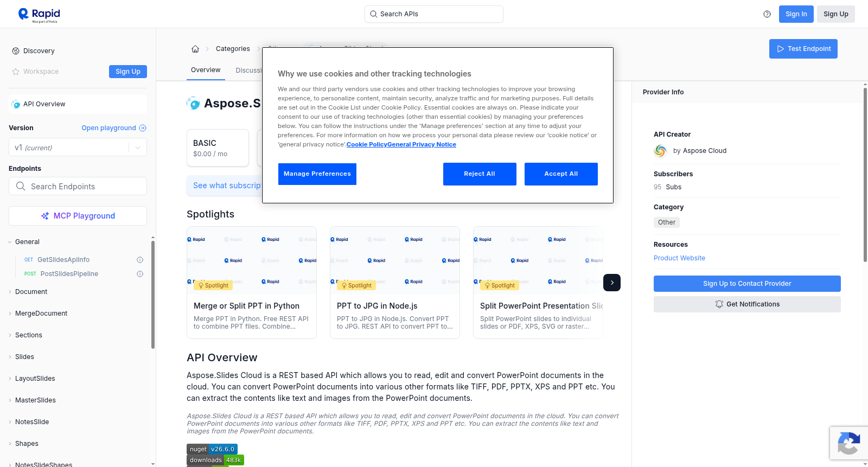Open Categories in the breadcrumb
The height and width of the screenshot is (467, 868).
233,49
